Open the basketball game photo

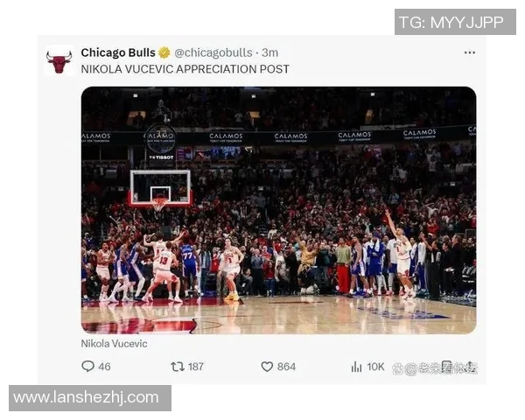pos(278,210)
